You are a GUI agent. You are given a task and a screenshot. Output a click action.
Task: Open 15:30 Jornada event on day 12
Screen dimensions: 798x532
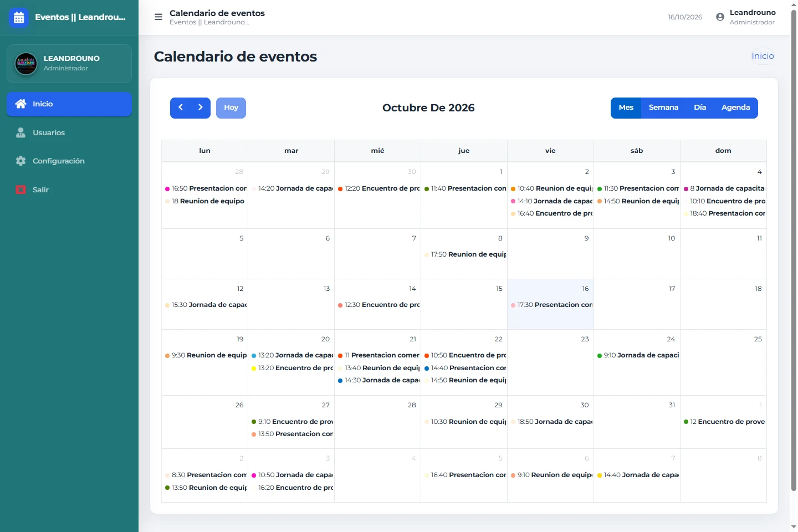[x=205, y=305]
